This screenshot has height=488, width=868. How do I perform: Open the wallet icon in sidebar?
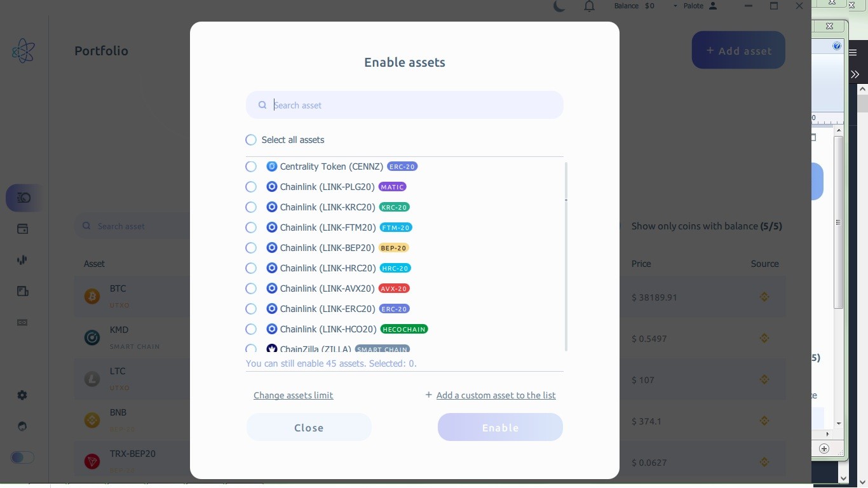pyautogui.click(x=23, y=229)
